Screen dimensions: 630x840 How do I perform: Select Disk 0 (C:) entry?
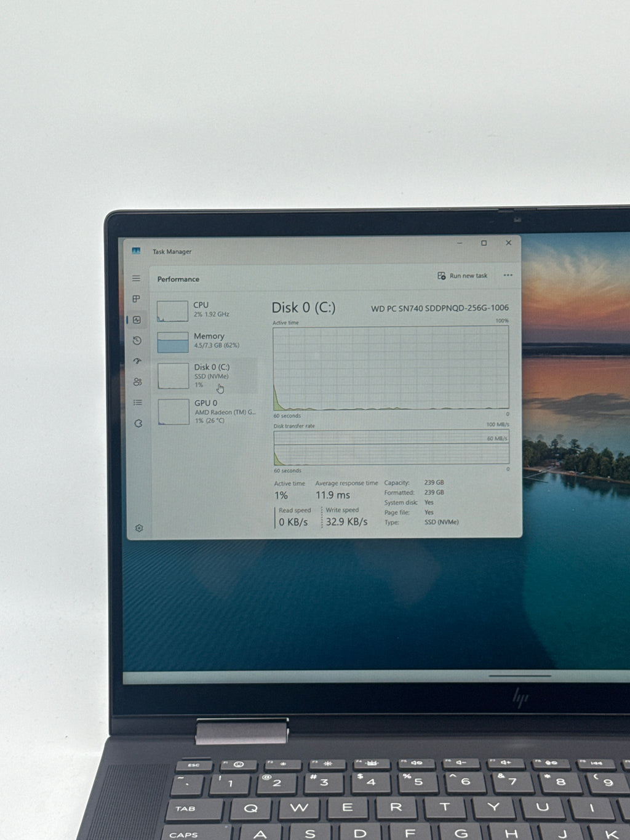coord(206,376)
